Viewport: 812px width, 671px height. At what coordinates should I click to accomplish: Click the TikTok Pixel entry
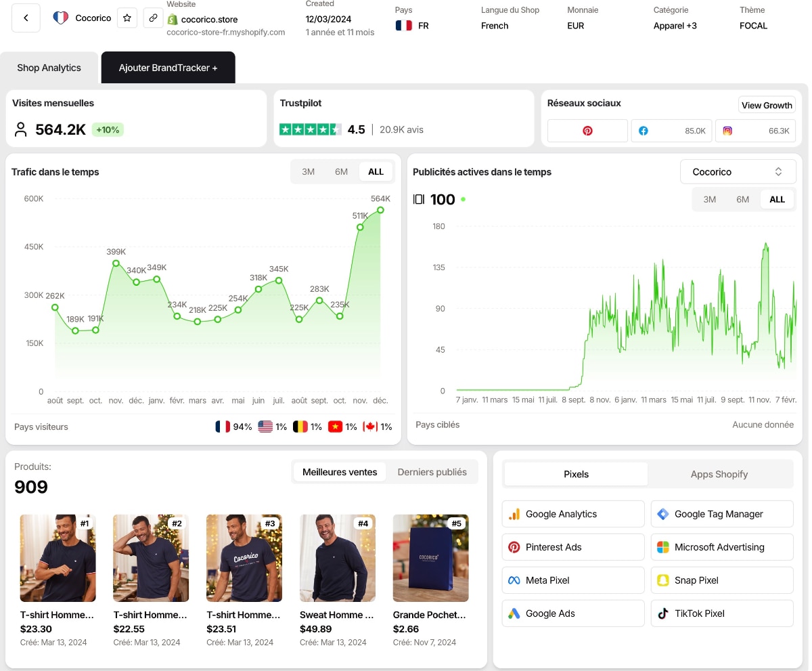[x=721, y=613]
